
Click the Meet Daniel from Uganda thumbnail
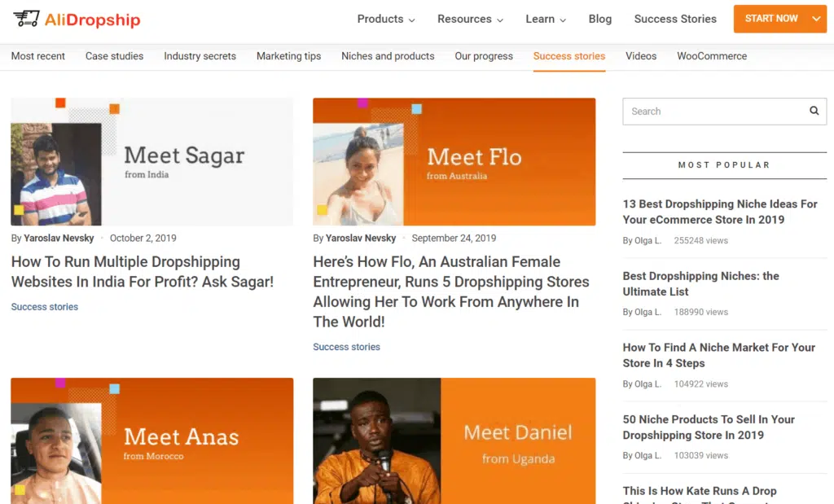(x=454, y=440)
